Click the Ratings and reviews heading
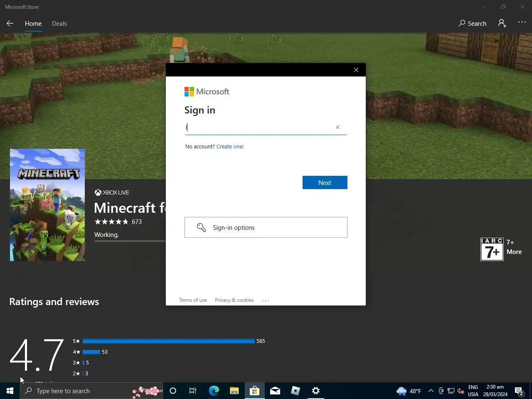Image resolution: width=532 pixels, height=399 pixels. tap(54, 302)
